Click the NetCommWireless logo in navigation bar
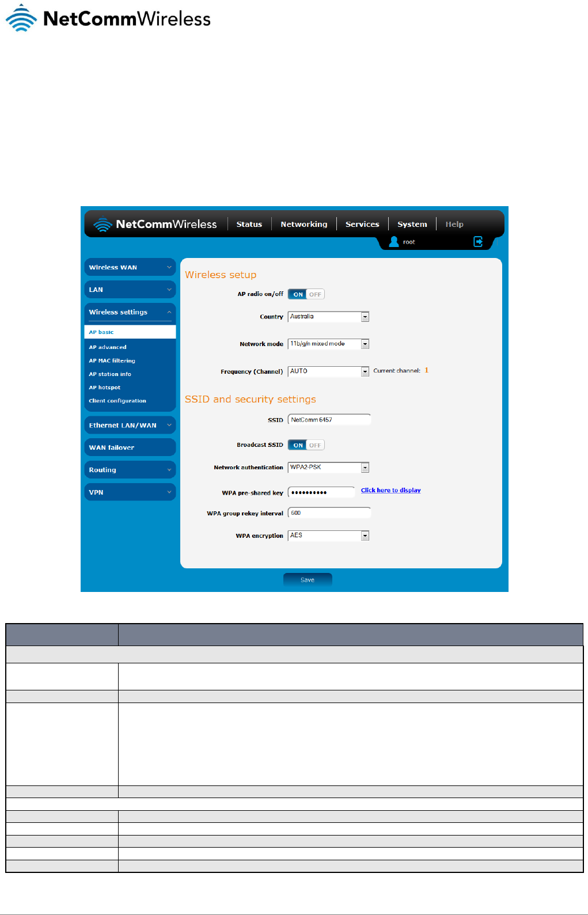This screenshot has width=588, height=915. click(x=155, y=224)
